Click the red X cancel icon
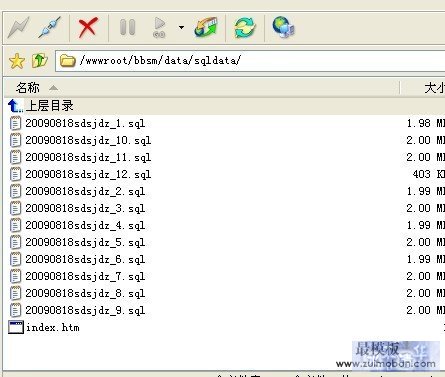This screenshot has height=377, width=445. coord(88,27)
